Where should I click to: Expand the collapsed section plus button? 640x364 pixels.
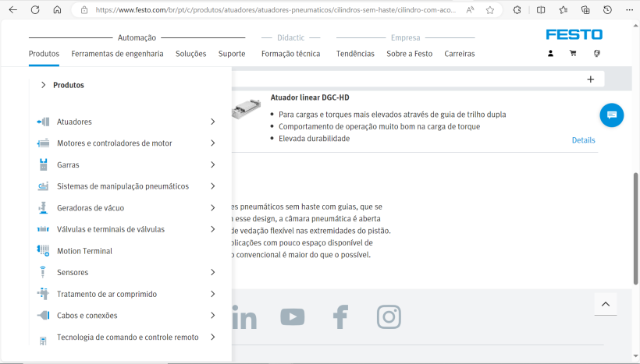pyautogui.click(x=590, y=79)
